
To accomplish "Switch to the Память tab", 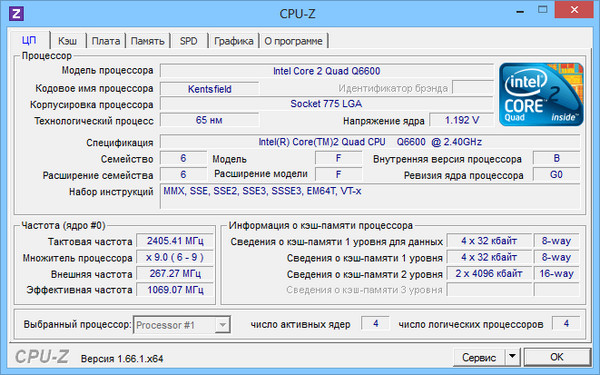I will [147, 41].
